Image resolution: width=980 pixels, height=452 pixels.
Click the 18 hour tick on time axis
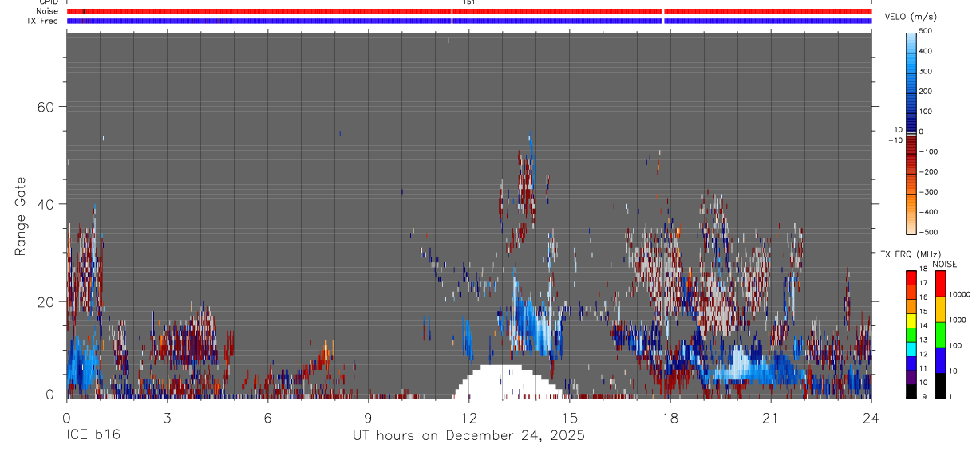pos(670,416)
